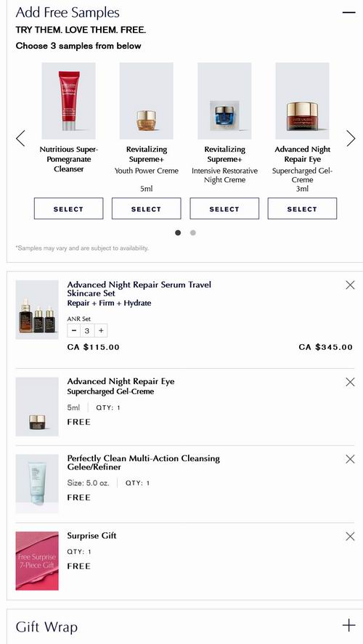Expand the Gift Wrap section
This screenshot has width=363, height=644.
[x=348, y=625]
